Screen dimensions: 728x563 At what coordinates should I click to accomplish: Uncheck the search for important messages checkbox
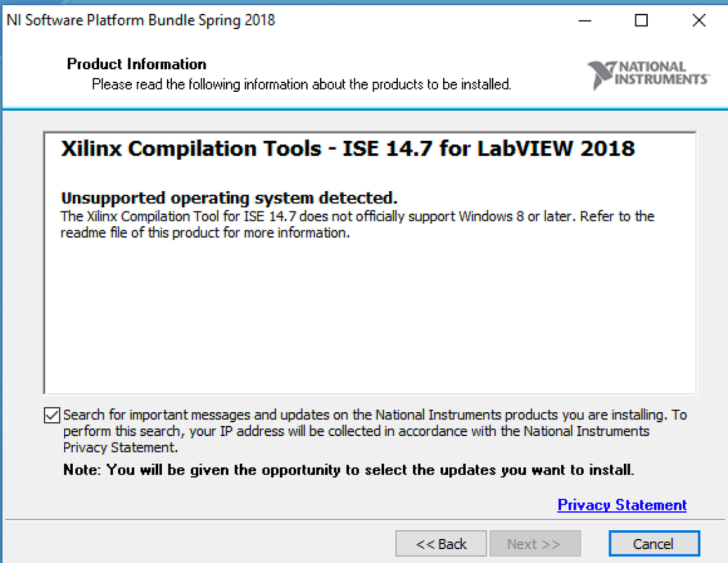(52, 415)
